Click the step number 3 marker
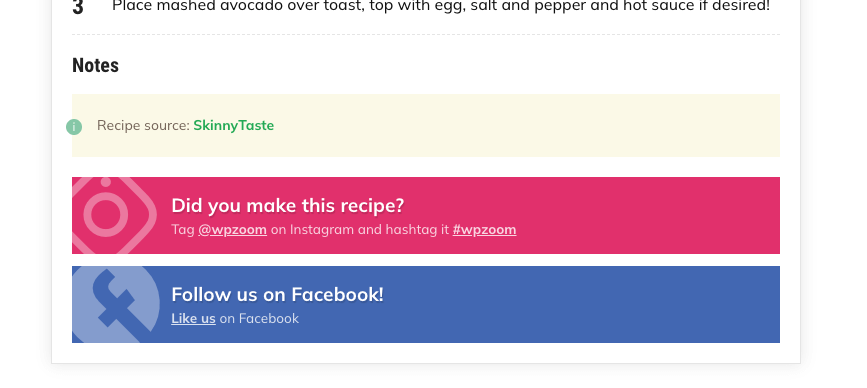Screen dimensions: 867x388 (x=78, y=8)
